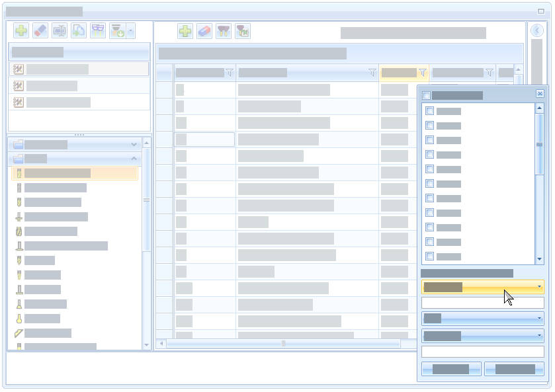
Task: Click the green plus icon above the data table
Action: coord(185,31)
